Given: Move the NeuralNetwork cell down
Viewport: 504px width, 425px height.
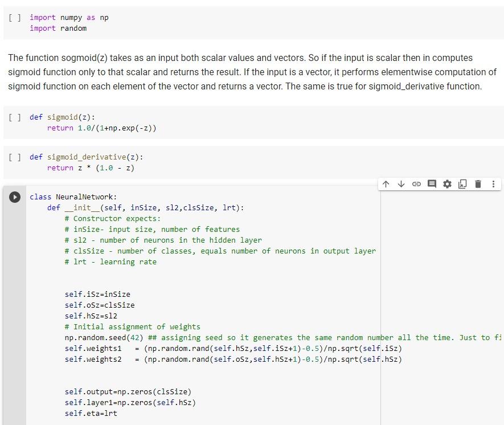Looking at the screenshot, I should point(401,184).
